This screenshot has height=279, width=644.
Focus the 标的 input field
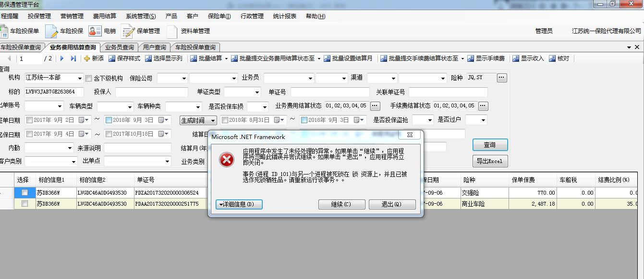pyautogui.click(x=54, y=92)
